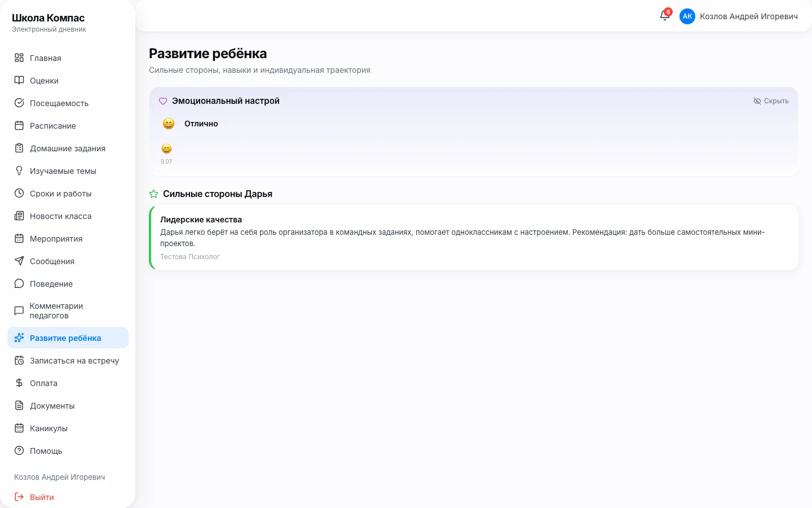This screenshot has width=812, height=508.
Task: Click the Комментарии педагогов message icon
Action: (19, 310)
